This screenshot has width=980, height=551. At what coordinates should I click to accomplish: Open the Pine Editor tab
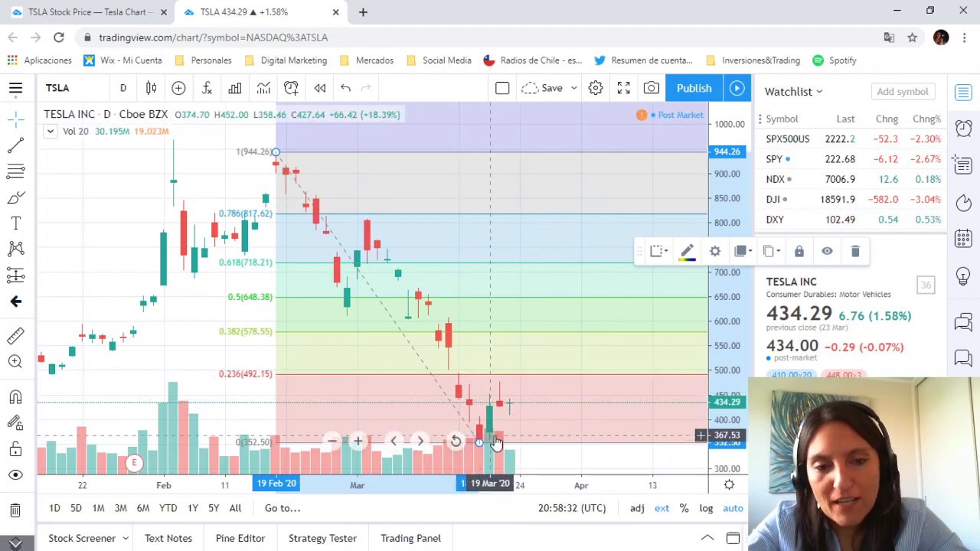tap(240, 538)
